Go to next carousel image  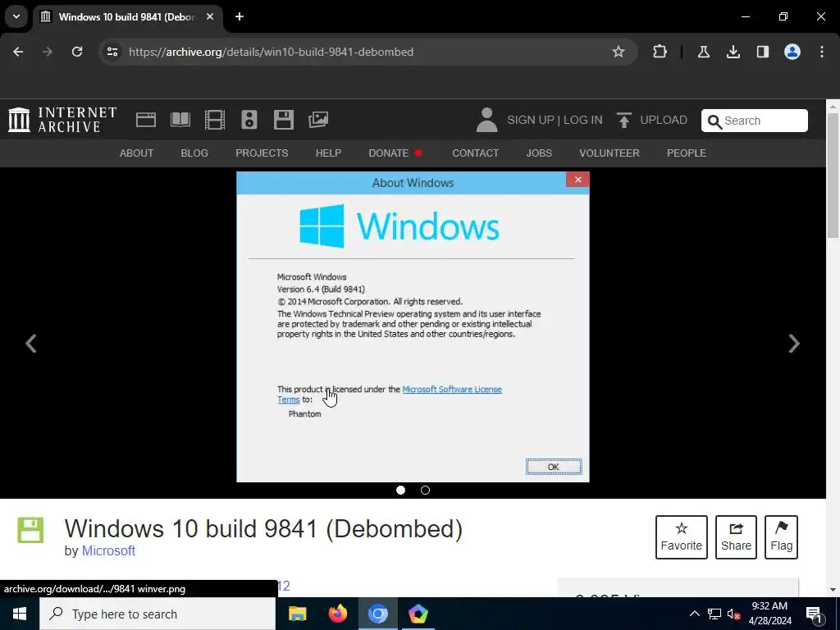(x=794, y=344)
